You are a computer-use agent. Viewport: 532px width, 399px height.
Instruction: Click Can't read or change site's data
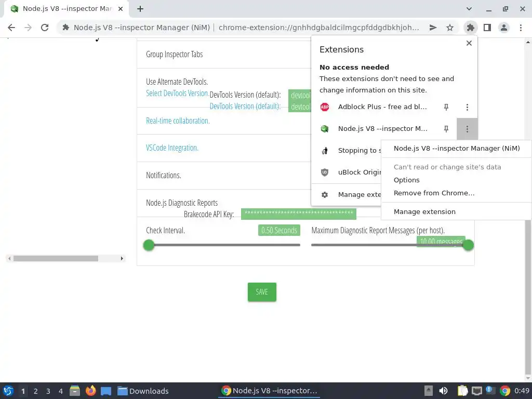click(447, 167)
